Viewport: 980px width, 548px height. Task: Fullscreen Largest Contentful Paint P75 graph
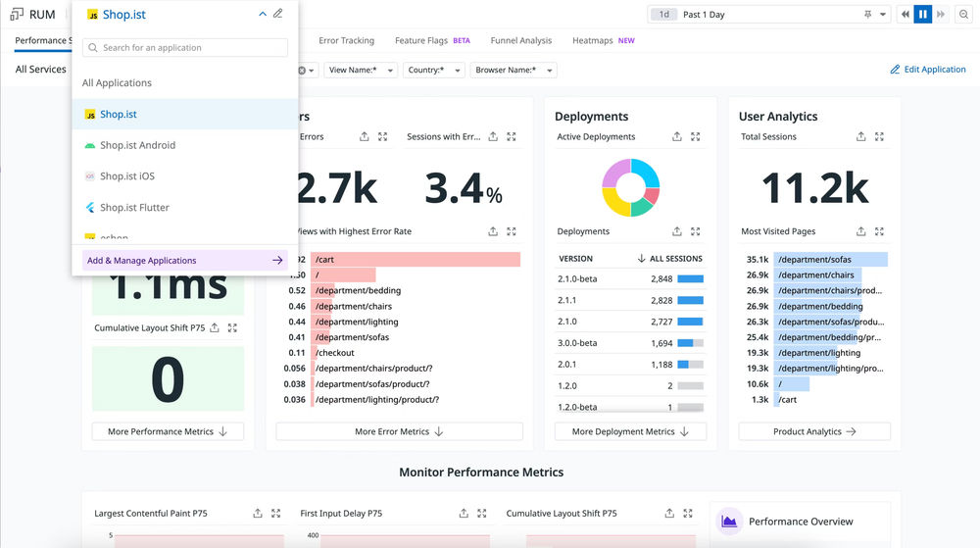point(275,513)
